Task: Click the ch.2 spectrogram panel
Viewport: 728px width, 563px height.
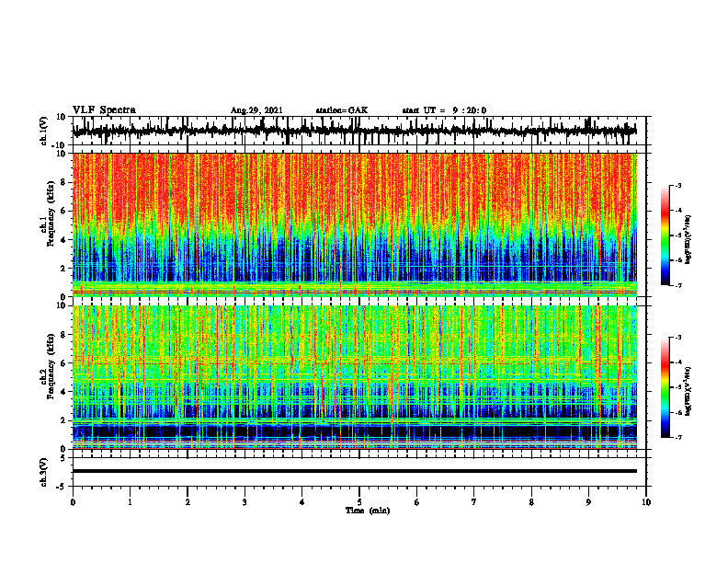Action: (354, 377)
